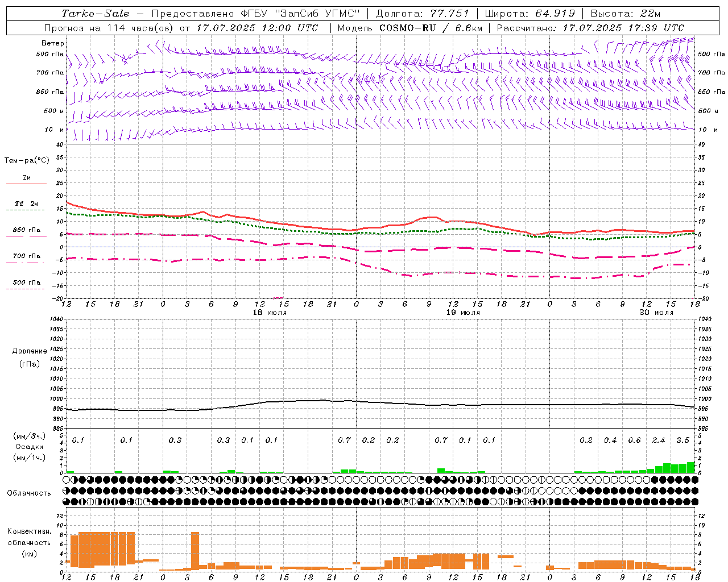This screenshot has height=582, width=728.
Task: Click the "0.4" precipitation value
Action: [x=610, y=440]
